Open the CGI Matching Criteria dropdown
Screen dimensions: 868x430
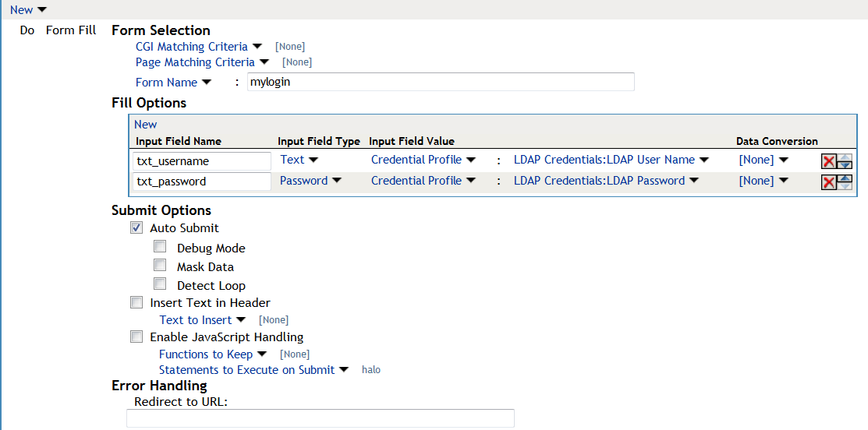[x=199, y=47]
